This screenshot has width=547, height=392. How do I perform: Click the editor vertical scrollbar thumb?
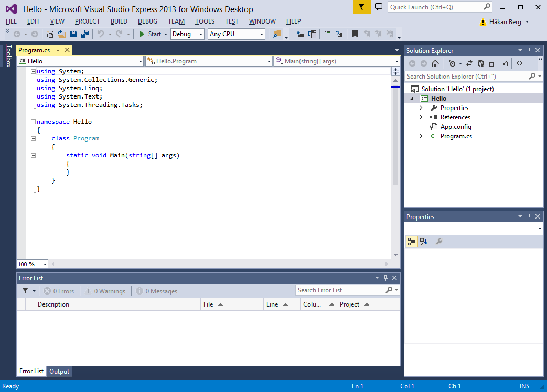[395, 137]
